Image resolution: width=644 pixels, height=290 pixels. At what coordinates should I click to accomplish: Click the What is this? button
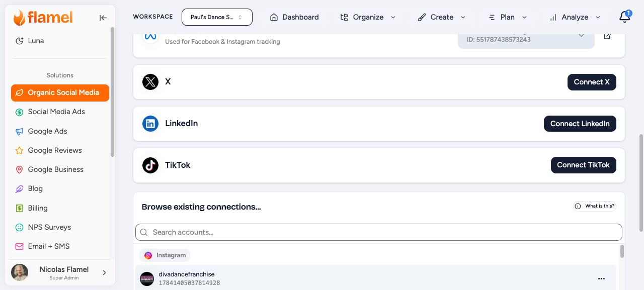(595, 206)
